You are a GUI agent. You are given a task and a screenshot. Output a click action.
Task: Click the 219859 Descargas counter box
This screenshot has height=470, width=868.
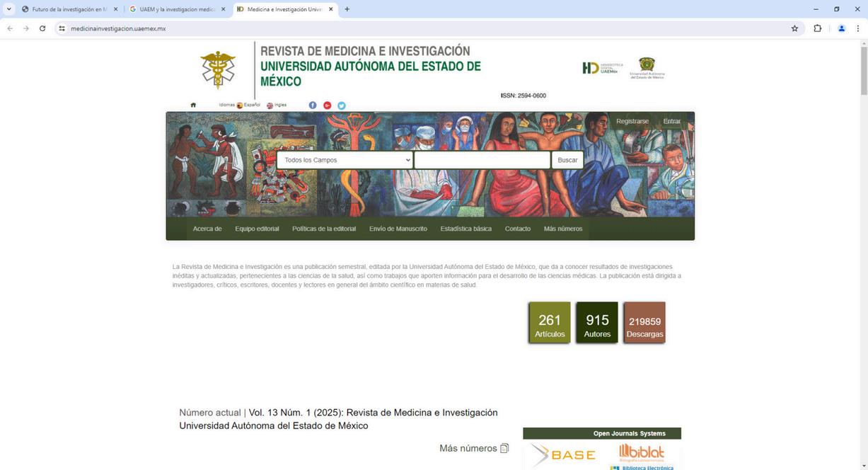pyautogui.click(x=644, y=323)
